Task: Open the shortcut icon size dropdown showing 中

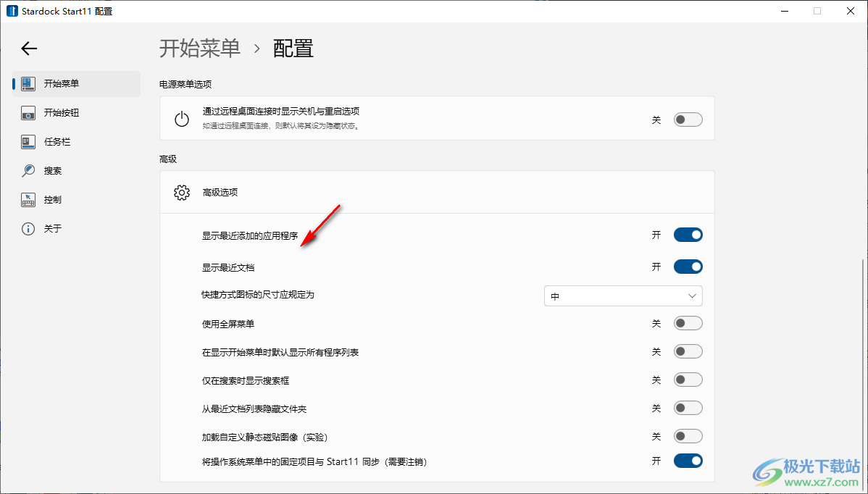Action: coord(622,296)
